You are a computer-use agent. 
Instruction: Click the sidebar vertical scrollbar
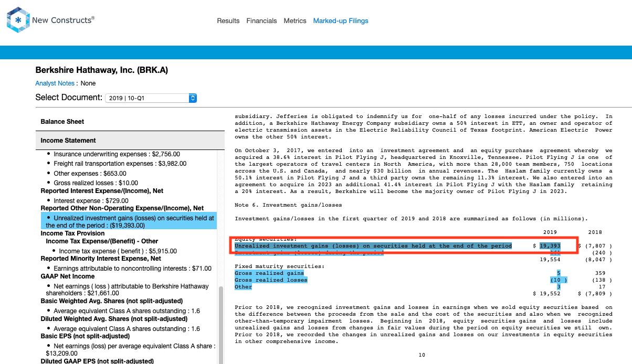pyautogui.click(x=221, y=325)
